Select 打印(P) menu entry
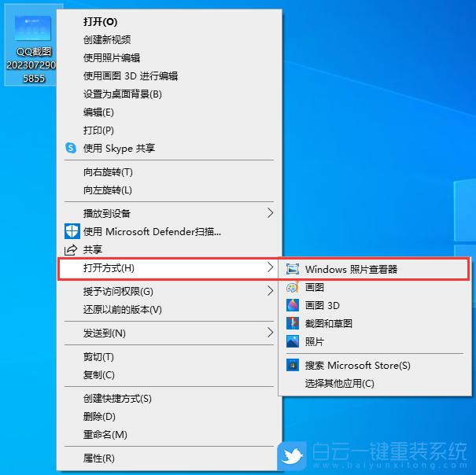This screenshot has width=476, height=475. [169, 131]
